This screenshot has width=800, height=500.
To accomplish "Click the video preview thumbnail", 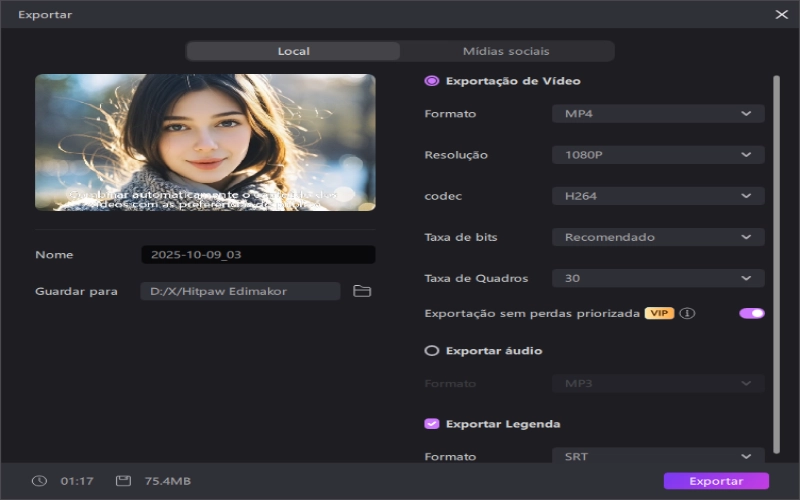I will (205, 142).
